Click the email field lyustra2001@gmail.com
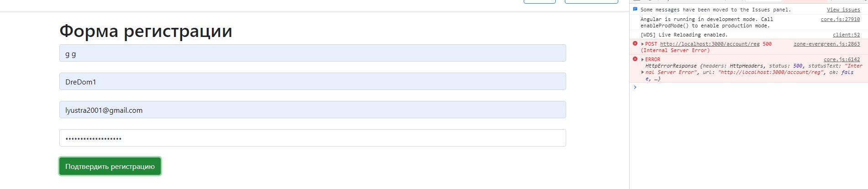Image resolution: width=868 pixels, height=189 pixels. click(312, 110)
